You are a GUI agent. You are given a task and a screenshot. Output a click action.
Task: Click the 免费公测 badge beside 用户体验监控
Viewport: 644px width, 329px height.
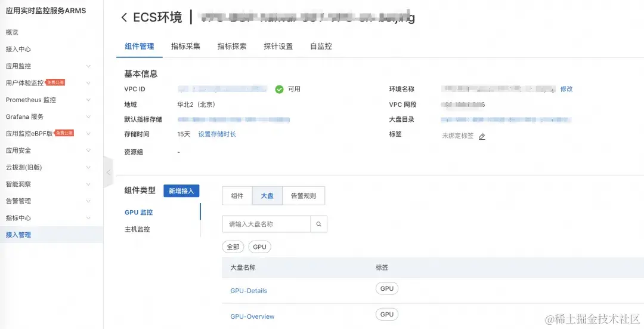coord(55,82)
